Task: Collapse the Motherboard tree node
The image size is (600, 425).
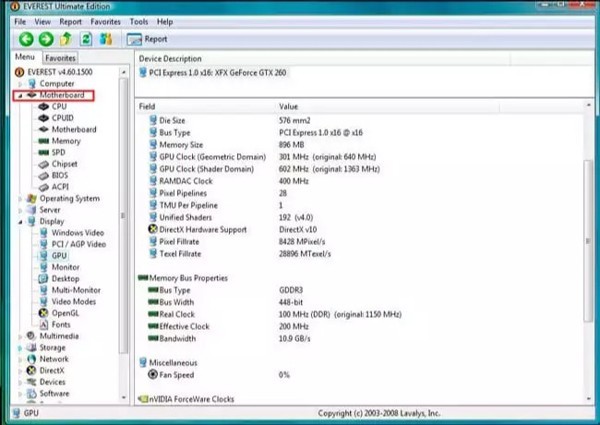Action: [20, 95]
